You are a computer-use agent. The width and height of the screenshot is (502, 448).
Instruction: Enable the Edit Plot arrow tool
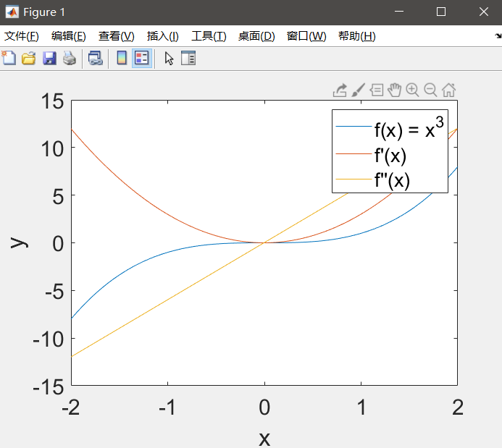(x=169, y=59)
